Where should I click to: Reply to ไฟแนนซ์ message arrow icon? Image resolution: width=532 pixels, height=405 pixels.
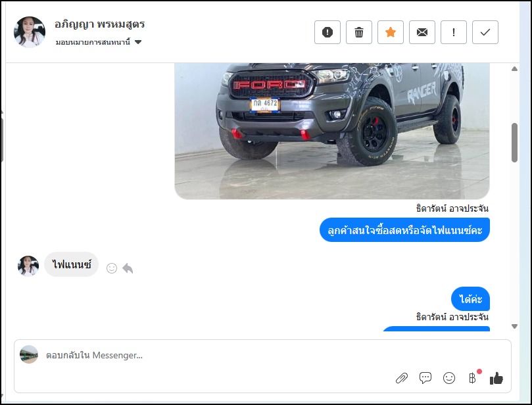[x=128, y=268]
